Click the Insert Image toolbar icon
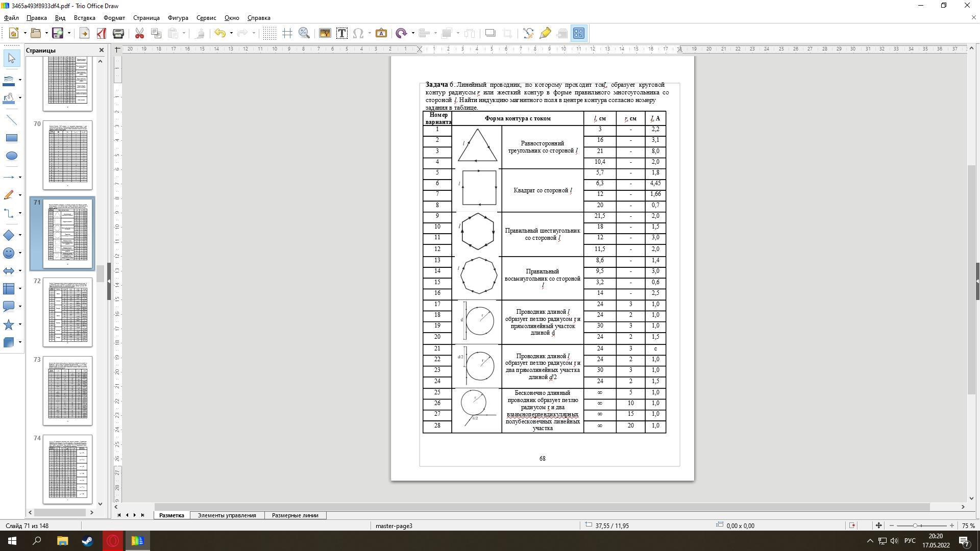The width and height of the screenshot is (980, 551). [x=325, y=33]
